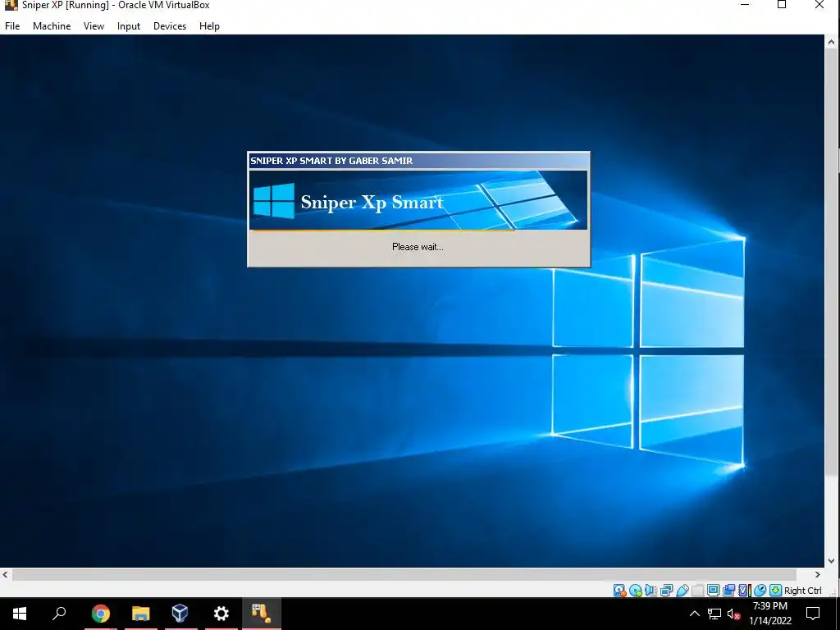Screen dimensions: 840x630
Task: Click the Please wait... text
Action: pyautogui.click(x=418, y=247)
